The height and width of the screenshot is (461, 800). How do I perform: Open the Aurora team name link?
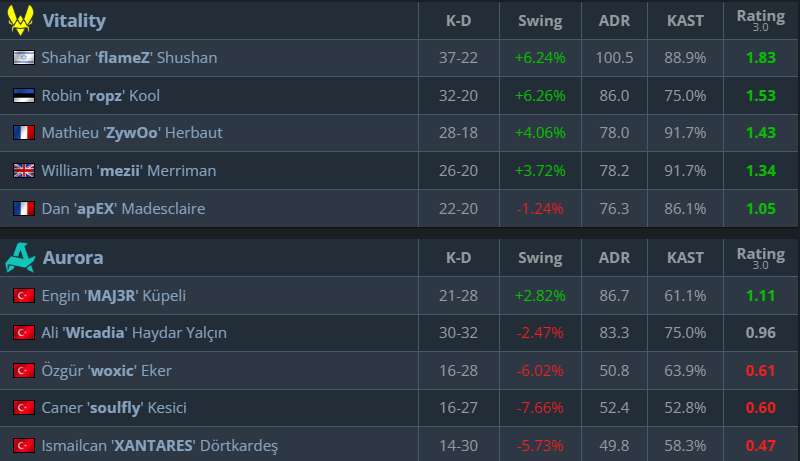(x=70, y=259)
